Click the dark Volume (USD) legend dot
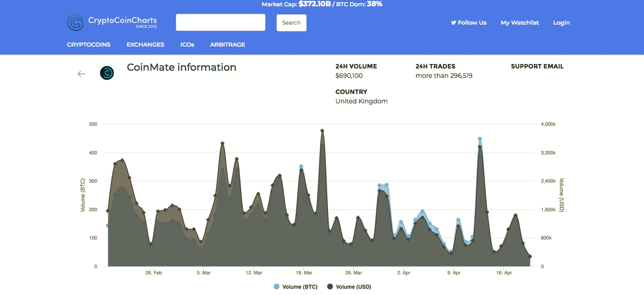 (330, 287)
